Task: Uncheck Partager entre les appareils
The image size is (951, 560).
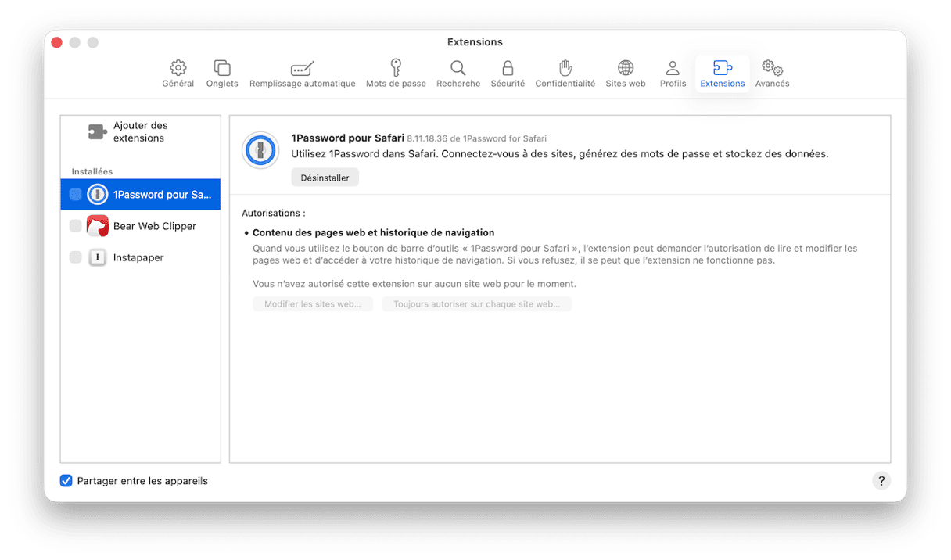Action: [66, 481]
